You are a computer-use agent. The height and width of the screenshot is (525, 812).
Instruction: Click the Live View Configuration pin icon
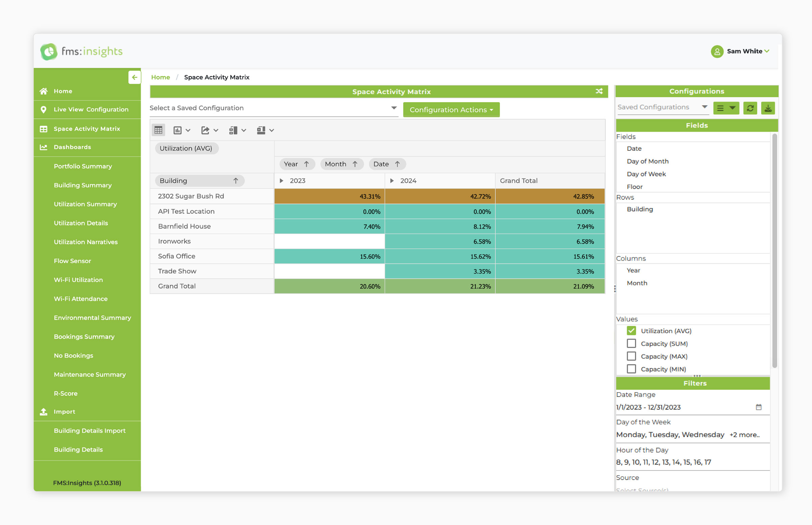tap(44, 109)
